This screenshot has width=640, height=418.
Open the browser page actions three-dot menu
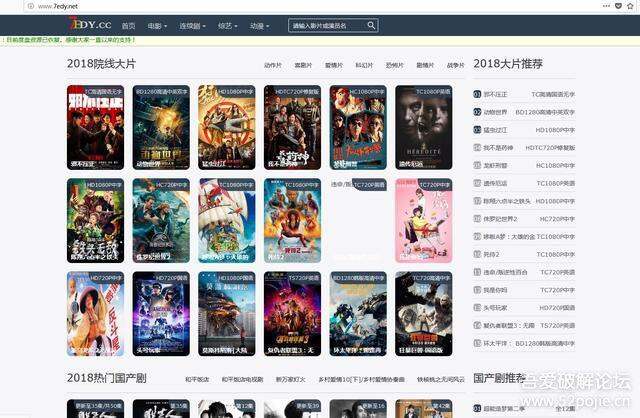[606, 6]
